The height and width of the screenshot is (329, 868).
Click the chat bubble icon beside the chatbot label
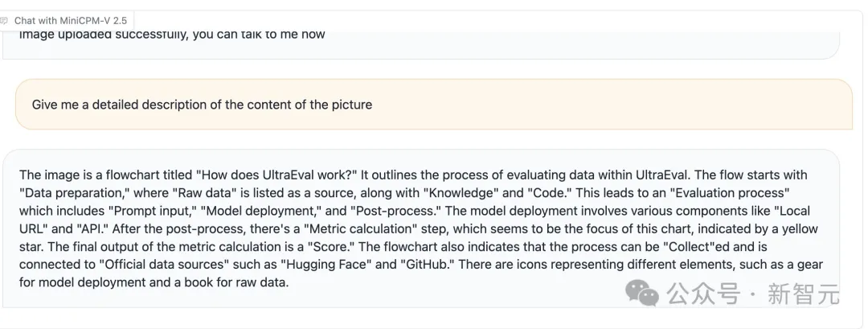[4, 20]
